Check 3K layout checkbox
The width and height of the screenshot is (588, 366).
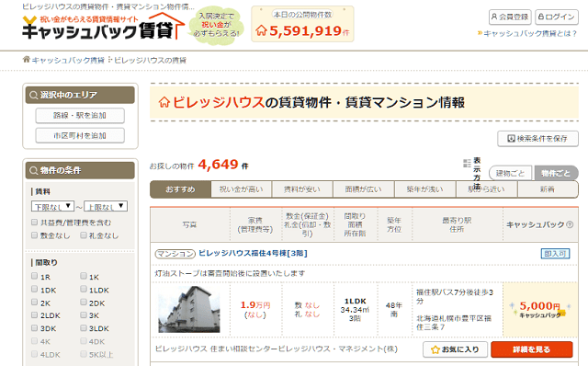point(84,315)
